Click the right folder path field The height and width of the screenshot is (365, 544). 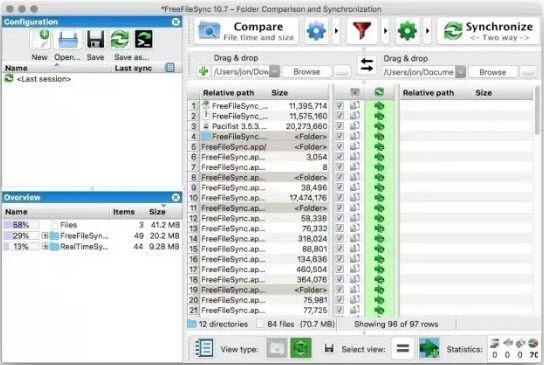tap(418, 72)
